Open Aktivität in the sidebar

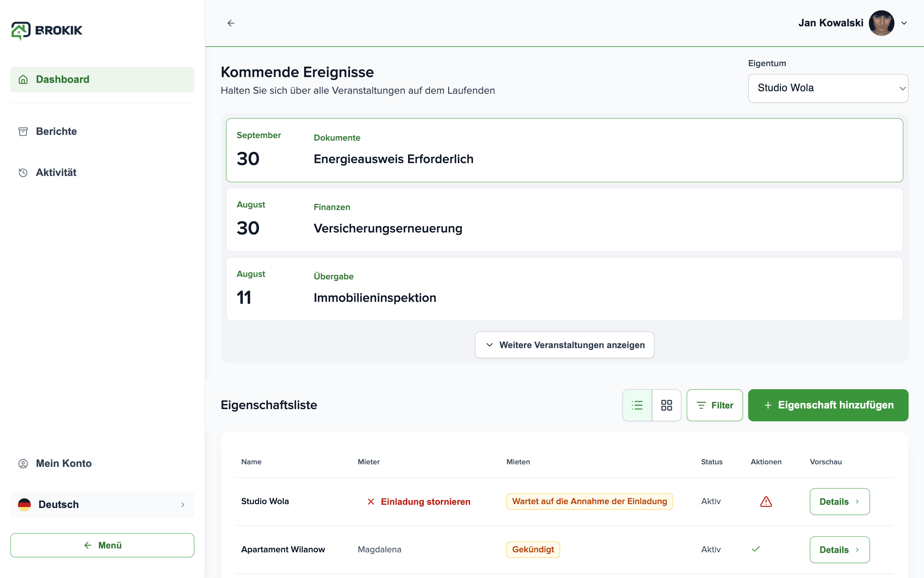tap(102, 172)
